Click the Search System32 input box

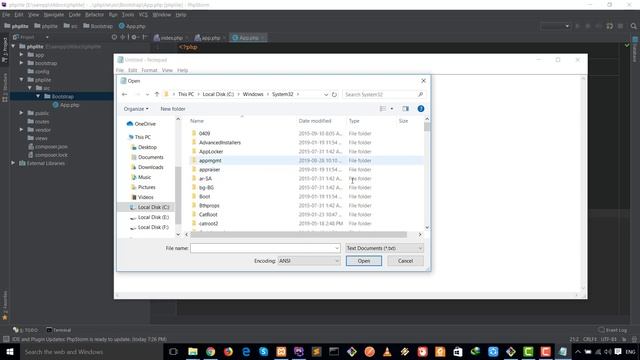click(383, 94)
